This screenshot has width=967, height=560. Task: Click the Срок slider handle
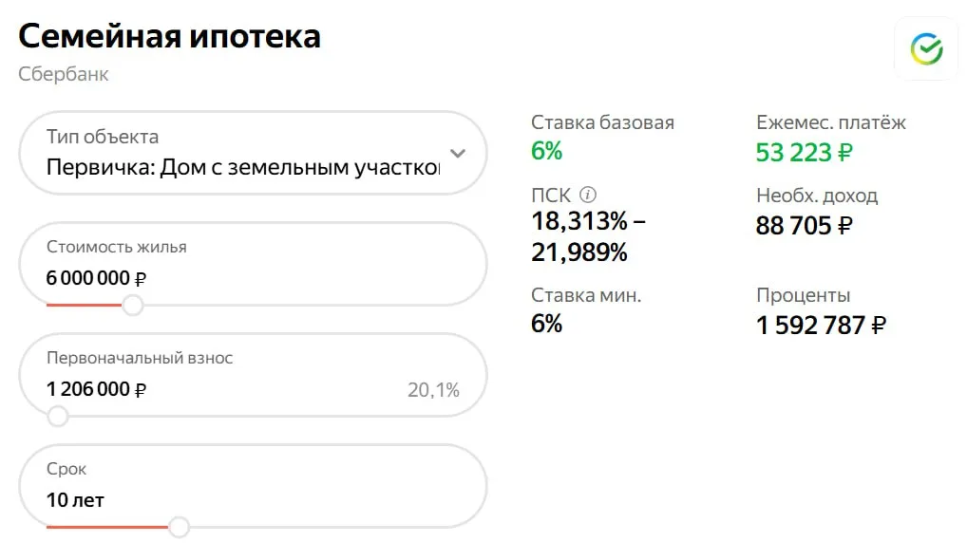click(179, 527)
